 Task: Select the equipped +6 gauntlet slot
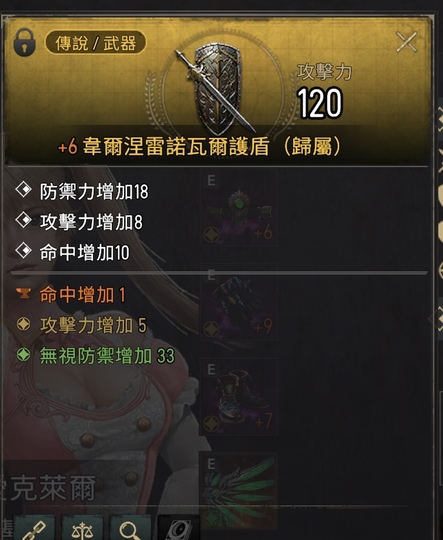coord(238,207)
